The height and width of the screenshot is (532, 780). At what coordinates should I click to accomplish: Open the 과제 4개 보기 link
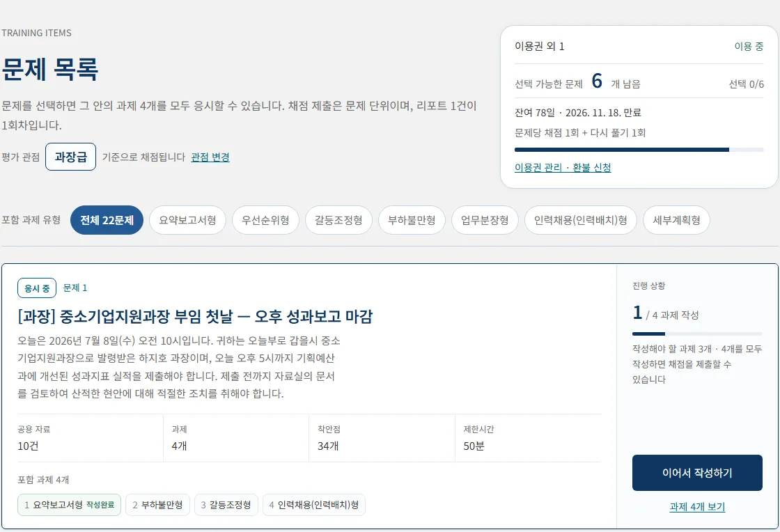point(697,507)
